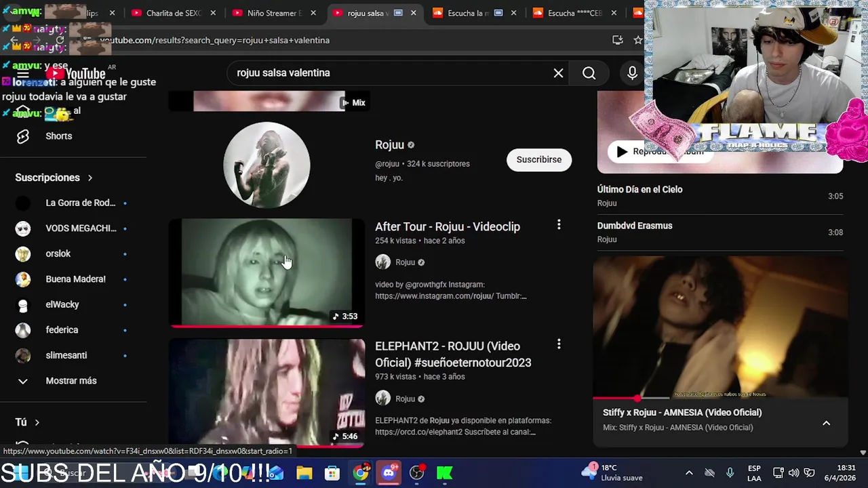Close the Charlita de SEXO tab

[x=213, y=13]
